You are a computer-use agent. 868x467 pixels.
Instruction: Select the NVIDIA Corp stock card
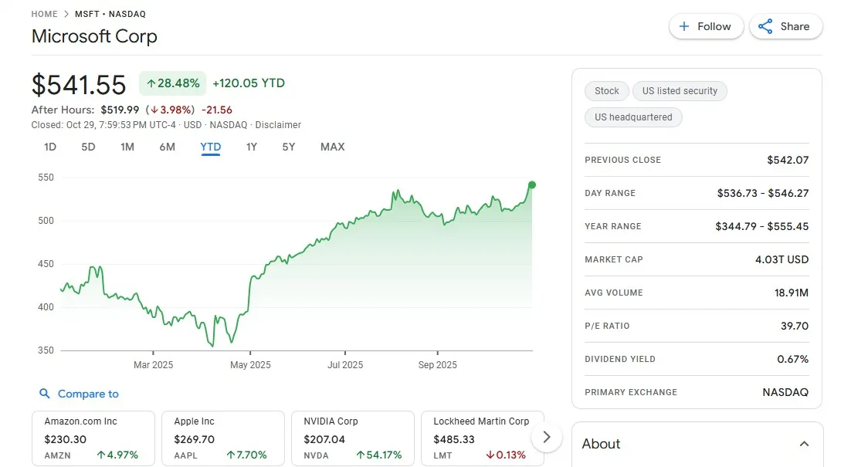(x=352, y=437)
